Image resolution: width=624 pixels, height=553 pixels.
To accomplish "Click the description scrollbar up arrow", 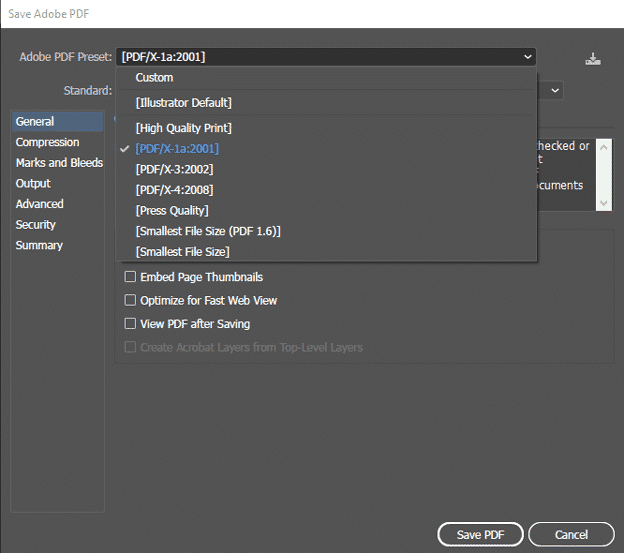I will coord(604,147).
